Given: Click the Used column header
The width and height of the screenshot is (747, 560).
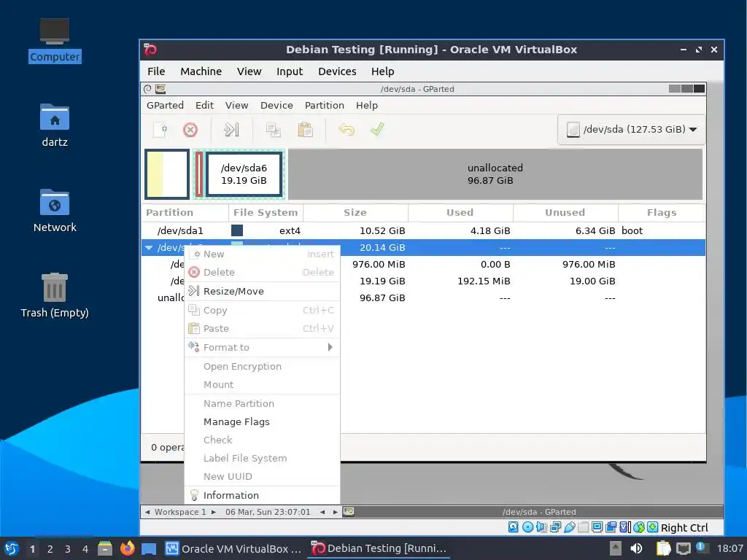Looking at the screenshot, I should click(460, 213).
